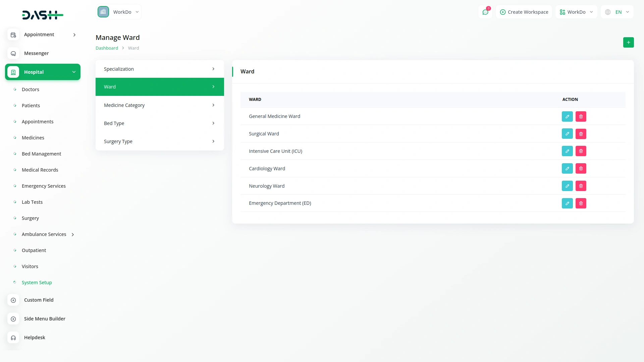Edit the Neurology Ward entry
The image size is (644, 362).
click(x=567, y=186)
